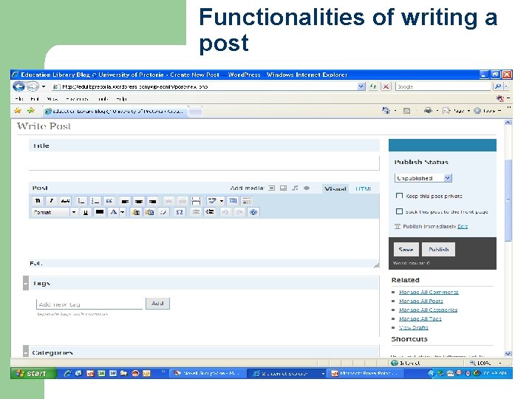This screenshot has width=532, height=399.
Task: Underline the selected text
Action: click(86, 212)
